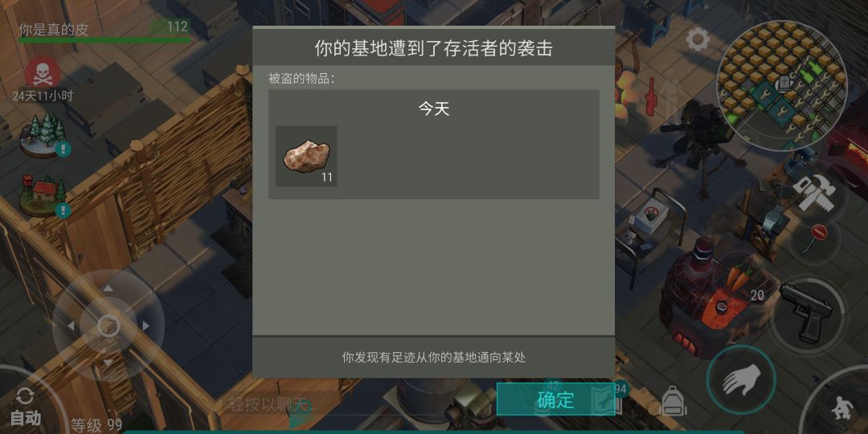Image resolution: width=868 pixels, height=434 pixels.
Task: Toggle the 自动 auto mode button
Action: pos(26,407)
